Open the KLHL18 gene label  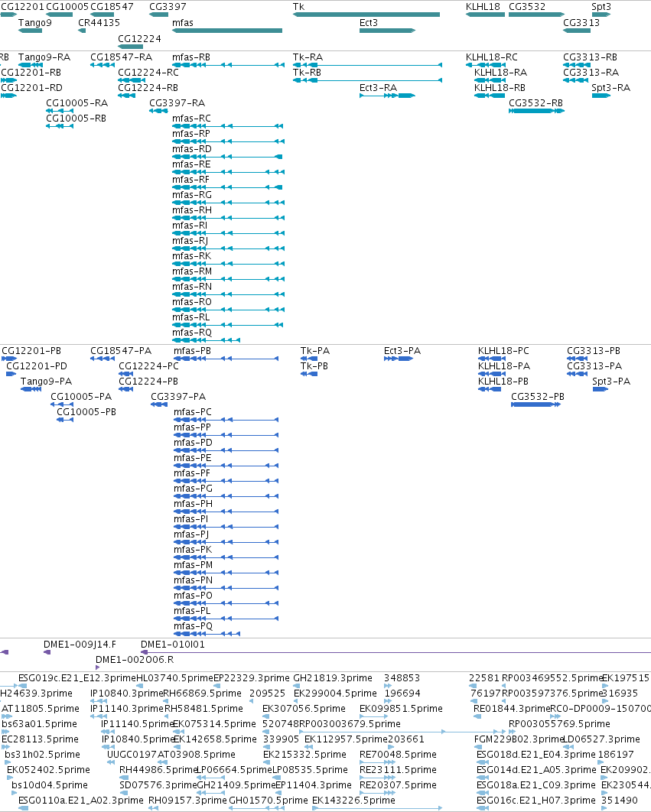pos(483,7)
